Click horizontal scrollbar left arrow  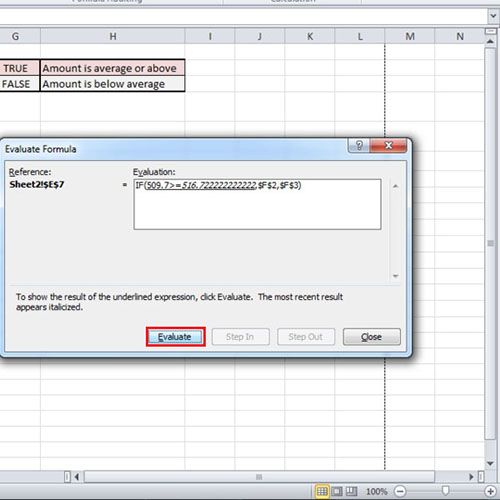coord(77,477)
